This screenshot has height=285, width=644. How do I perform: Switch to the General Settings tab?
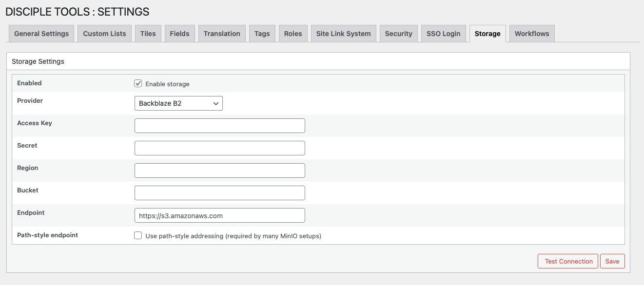[41, 34]
